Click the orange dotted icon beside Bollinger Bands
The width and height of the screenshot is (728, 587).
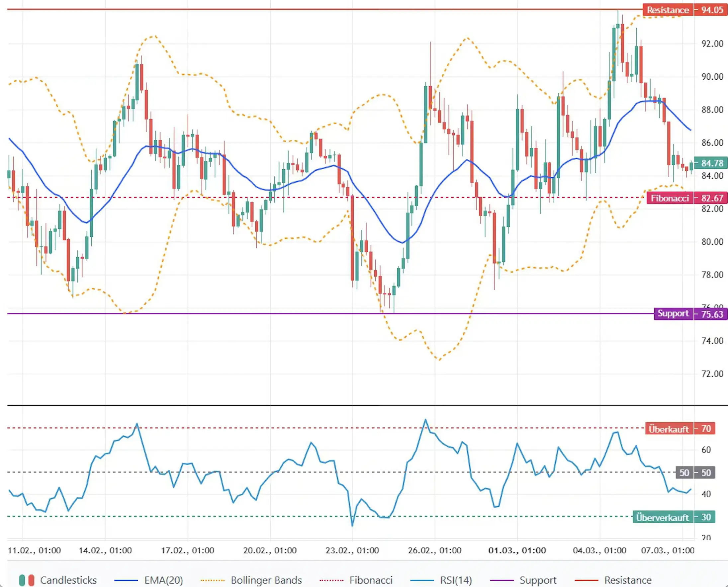pyautogui.click(x=214, y=580)
